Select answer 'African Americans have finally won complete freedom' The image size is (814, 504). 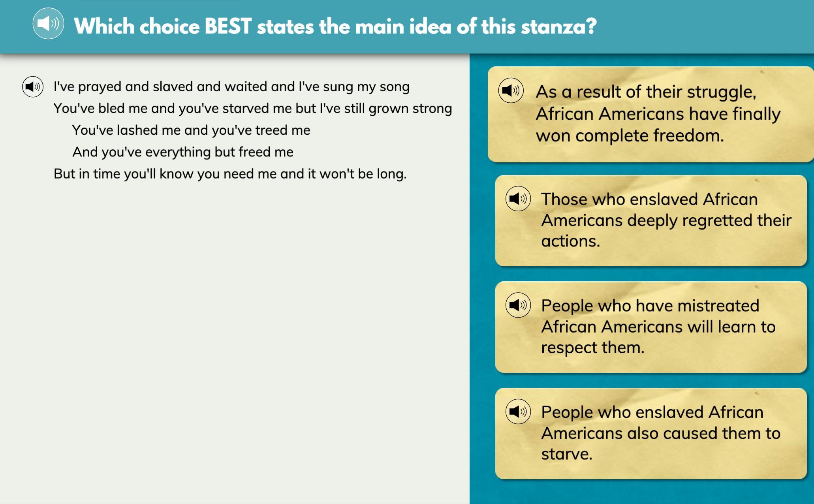click(650, 114)
